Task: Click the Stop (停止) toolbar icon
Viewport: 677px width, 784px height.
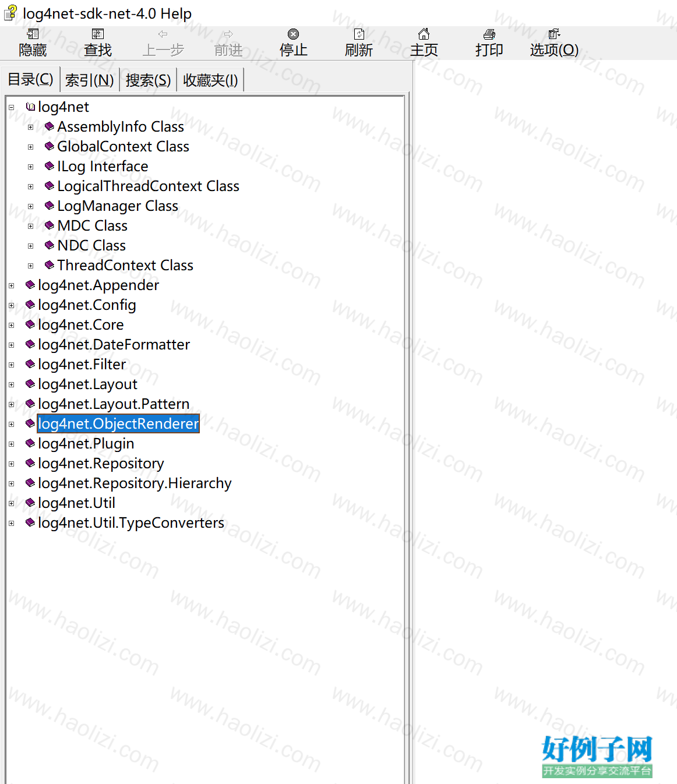Action: (x=294, y=34)
